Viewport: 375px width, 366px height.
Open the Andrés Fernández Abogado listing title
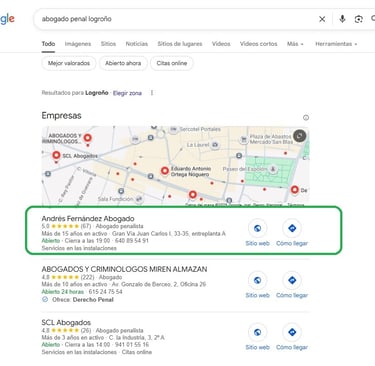coord(88,219)
